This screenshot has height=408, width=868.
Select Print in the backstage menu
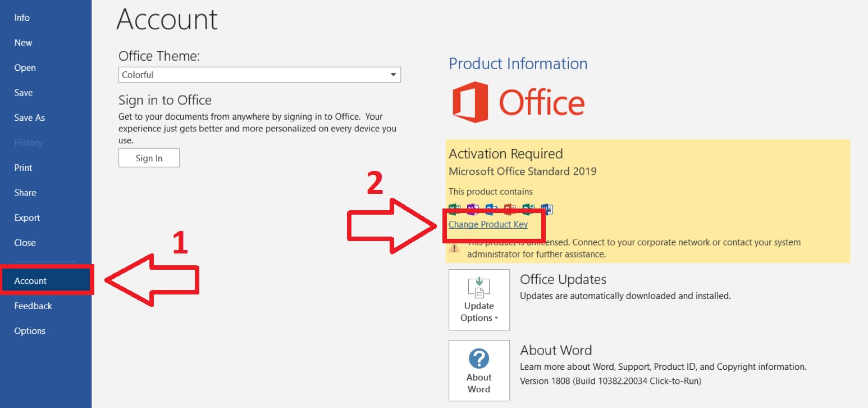23,167
